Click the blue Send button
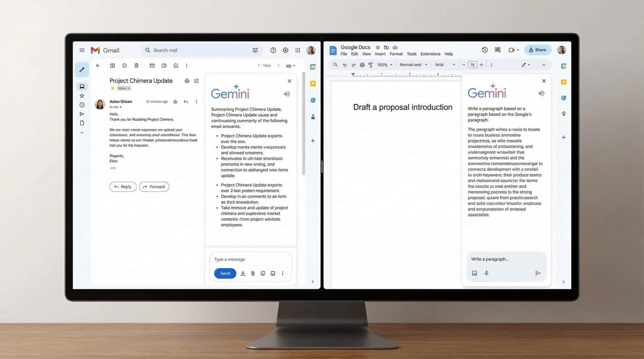Image resolution: width=644 pixels, height=359 pixels. click(225, 273)
